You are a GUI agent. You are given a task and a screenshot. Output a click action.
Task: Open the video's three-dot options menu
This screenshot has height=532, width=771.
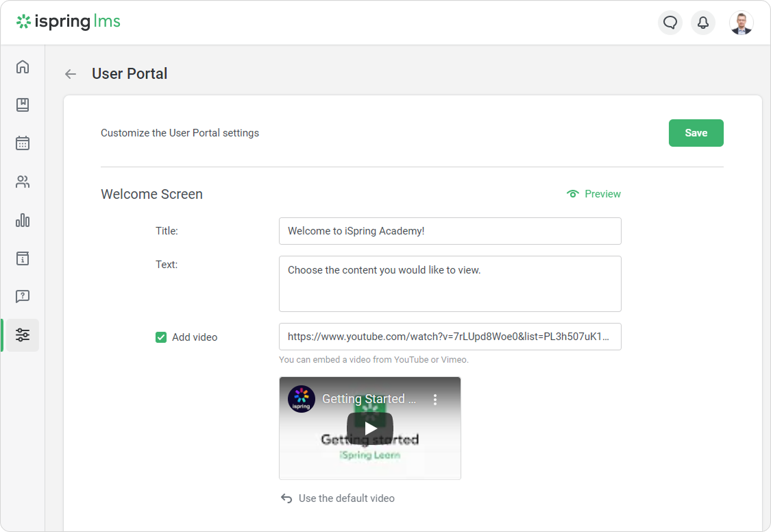[435, 399]
